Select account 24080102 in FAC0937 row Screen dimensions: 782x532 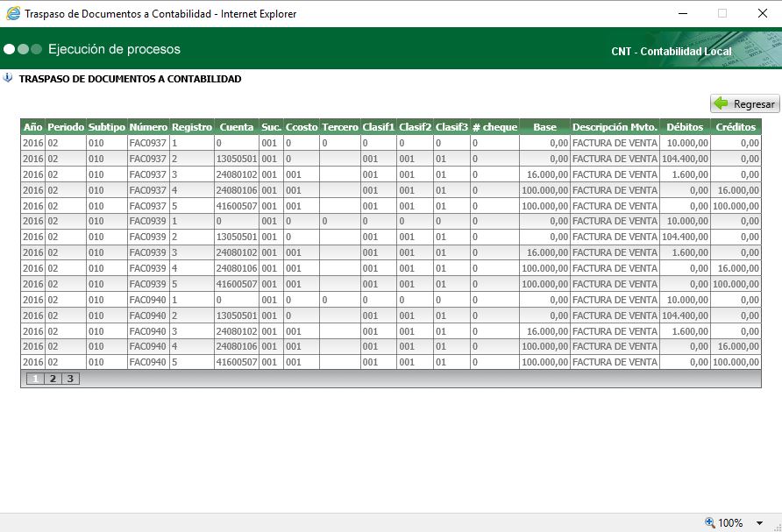[237, 174]
